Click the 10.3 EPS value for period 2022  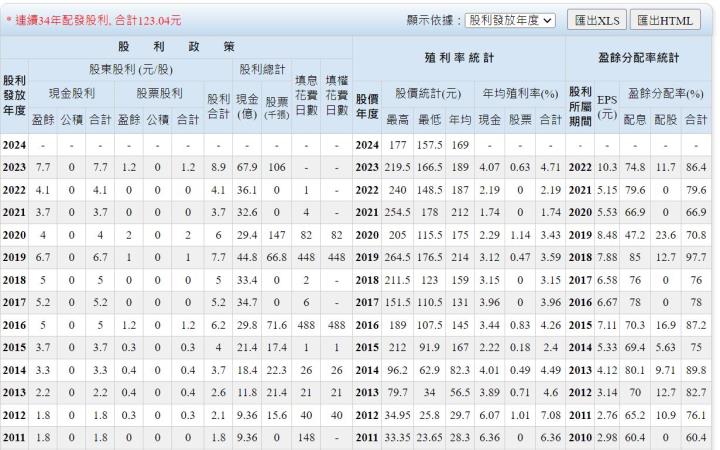click(x=607, y=167)
